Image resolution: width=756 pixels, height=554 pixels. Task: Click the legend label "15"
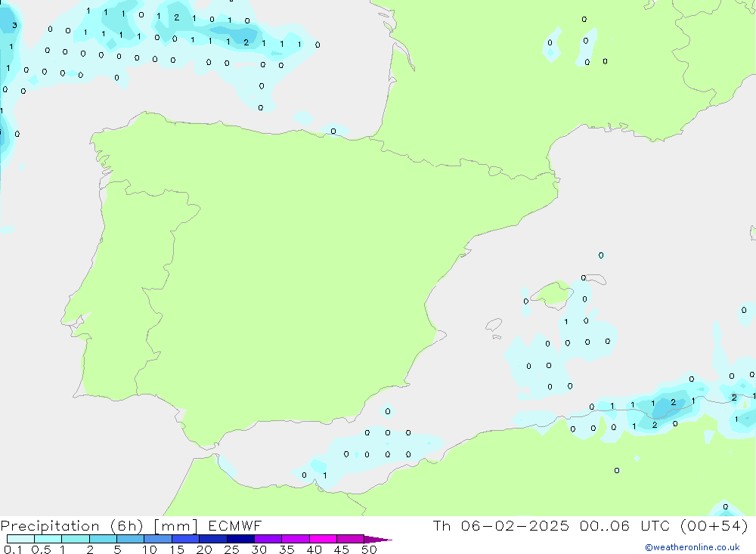177,549
